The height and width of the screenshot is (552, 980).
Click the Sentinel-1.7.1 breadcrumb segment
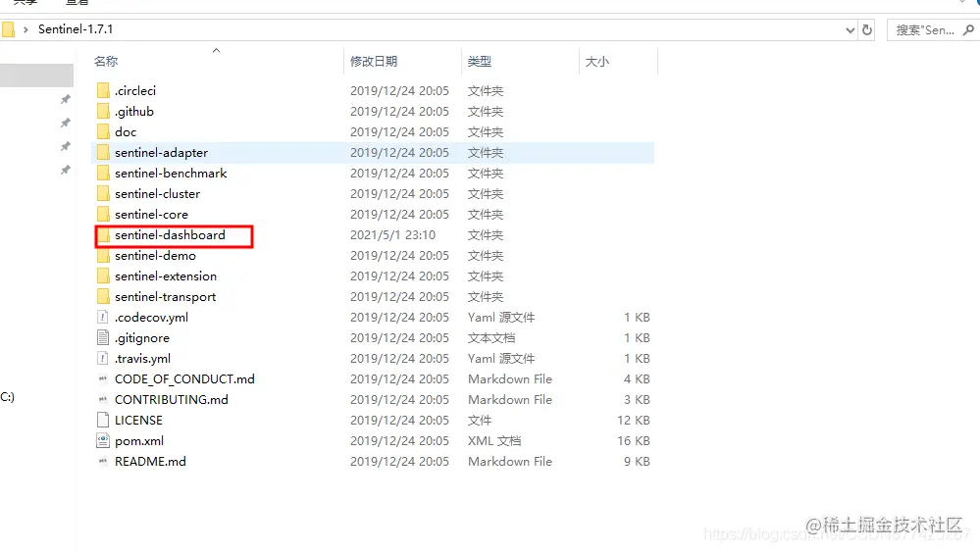[x=76, y=29]
